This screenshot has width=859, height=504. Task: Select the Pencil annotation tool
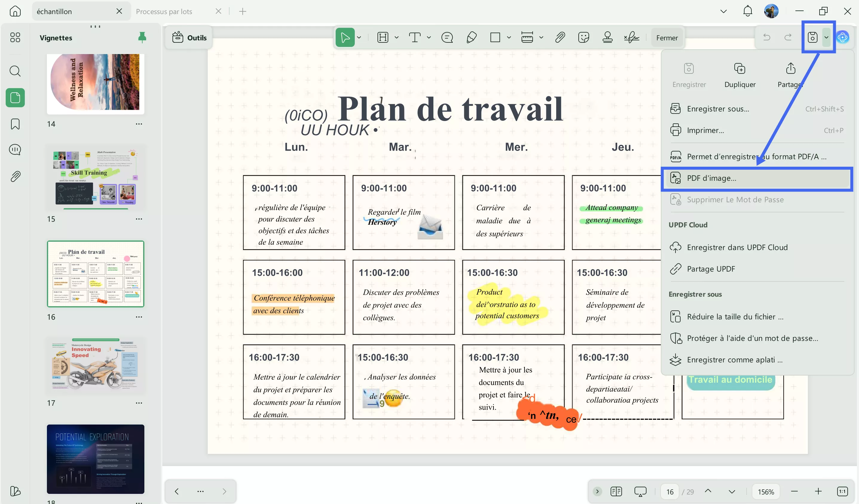click(471, 37)
